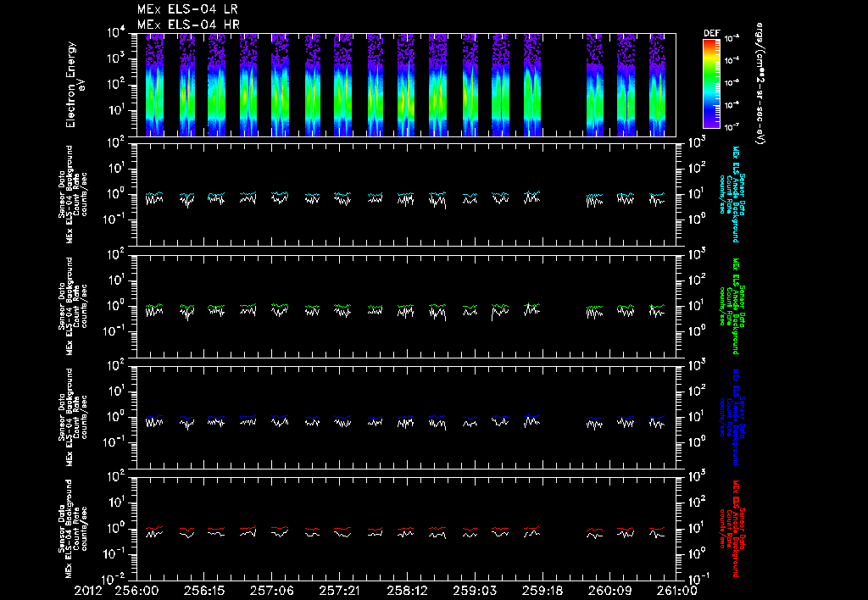
Task: Click the '259:03' time axis label
Action: [475, 591]
